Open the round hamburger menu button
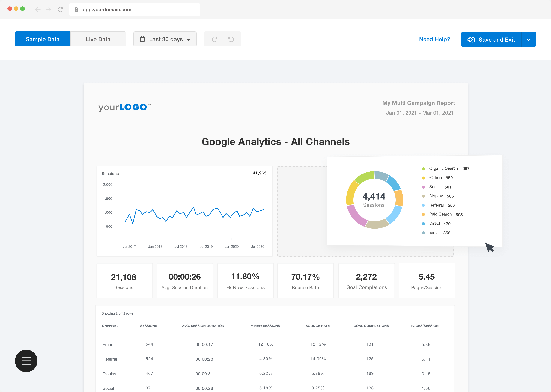This screenshot has width=551, height=392. (26, 361)
